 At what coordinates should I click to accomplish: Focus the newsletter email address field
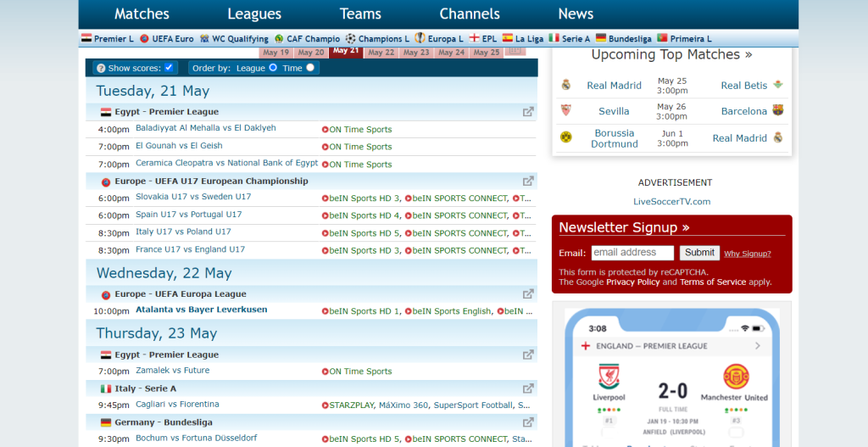(632, 253)
